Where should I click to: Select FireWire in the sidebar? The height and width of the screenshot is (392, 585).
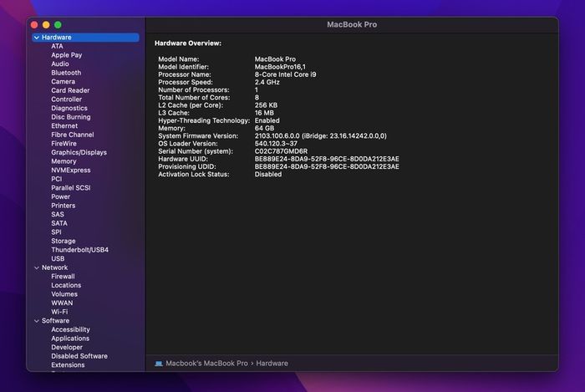coord(64,144)
